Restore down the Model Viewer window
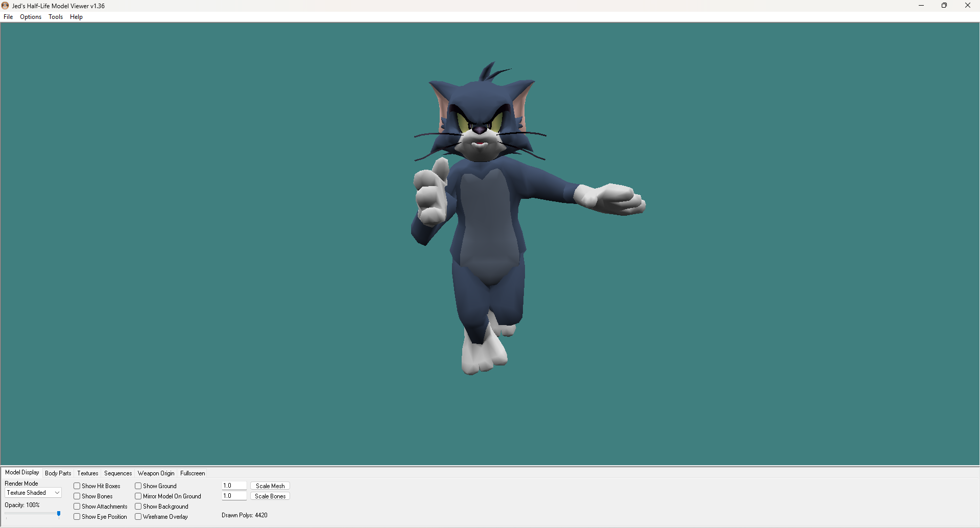 (944, 6)
